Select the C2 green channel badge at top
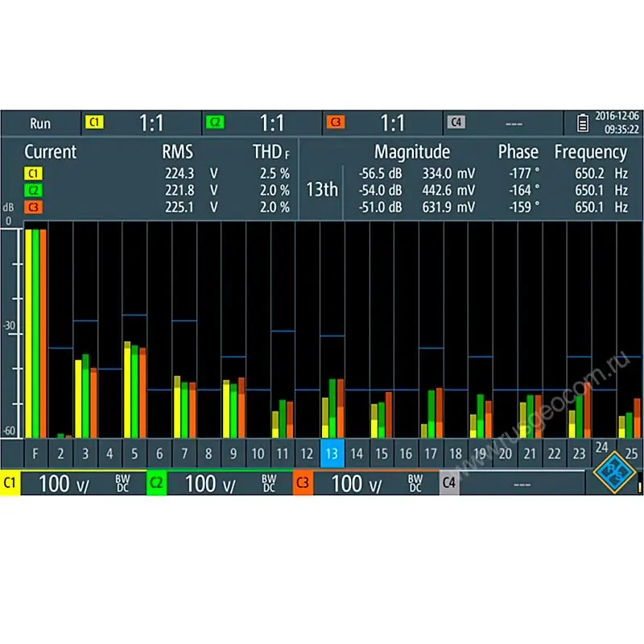This screenshot has height=644, width=644. click(x=215, y=123)
